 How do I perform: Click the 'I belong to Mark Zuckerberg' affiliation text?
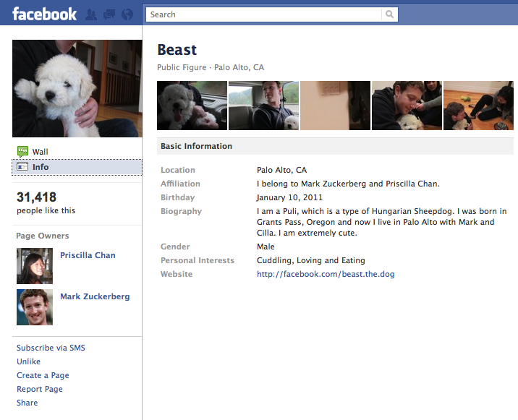pos(348,184)
